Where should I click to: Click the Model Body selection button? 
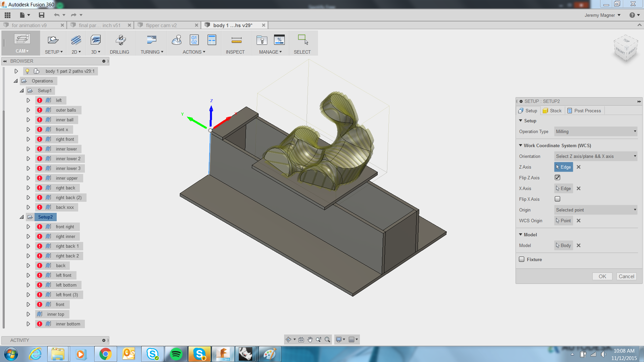563,245
